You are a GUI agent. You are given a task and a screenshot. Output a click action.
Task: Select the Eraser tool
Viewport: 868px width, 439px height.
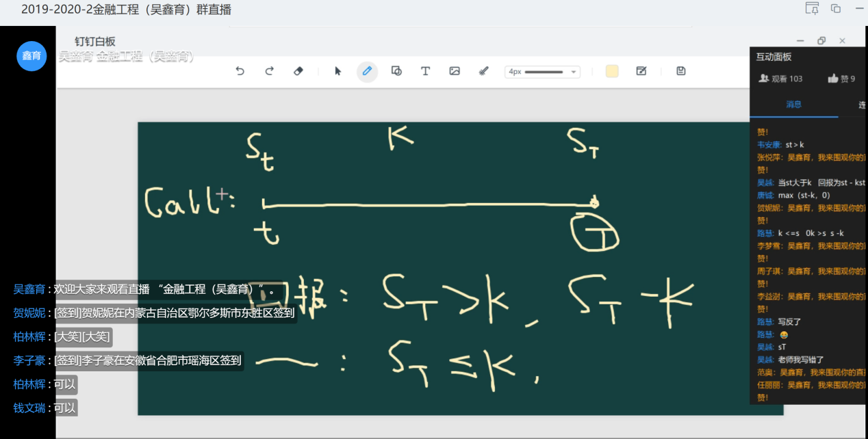click(298, 71)
